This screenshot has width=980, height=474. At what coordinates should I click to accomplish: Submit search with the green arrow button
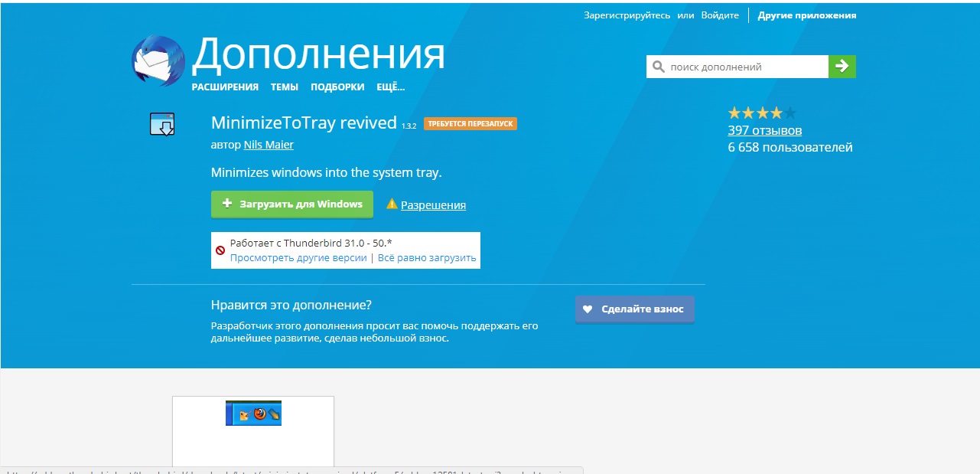pos(842,67)
